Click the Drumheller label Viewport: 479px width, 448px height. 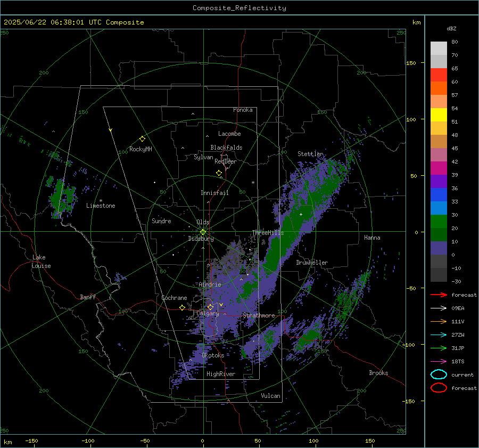point(312,263)
